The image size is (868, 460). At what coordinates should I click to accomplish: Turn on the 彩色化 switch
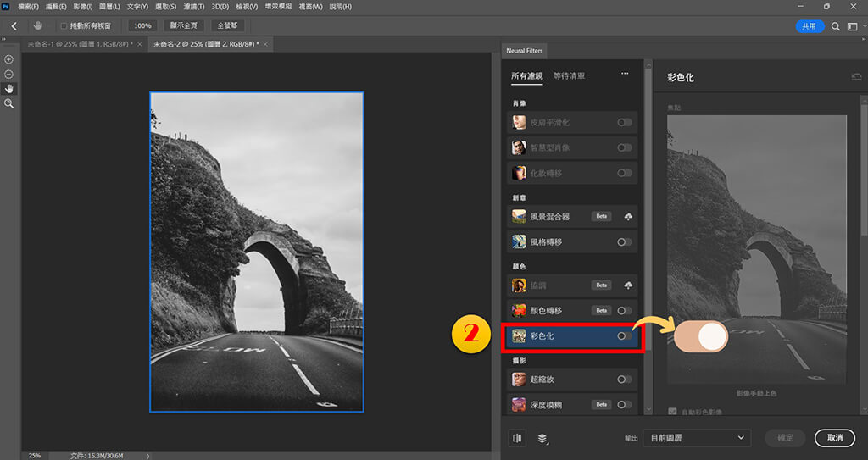pyautogui.click(x=625, y=336)
